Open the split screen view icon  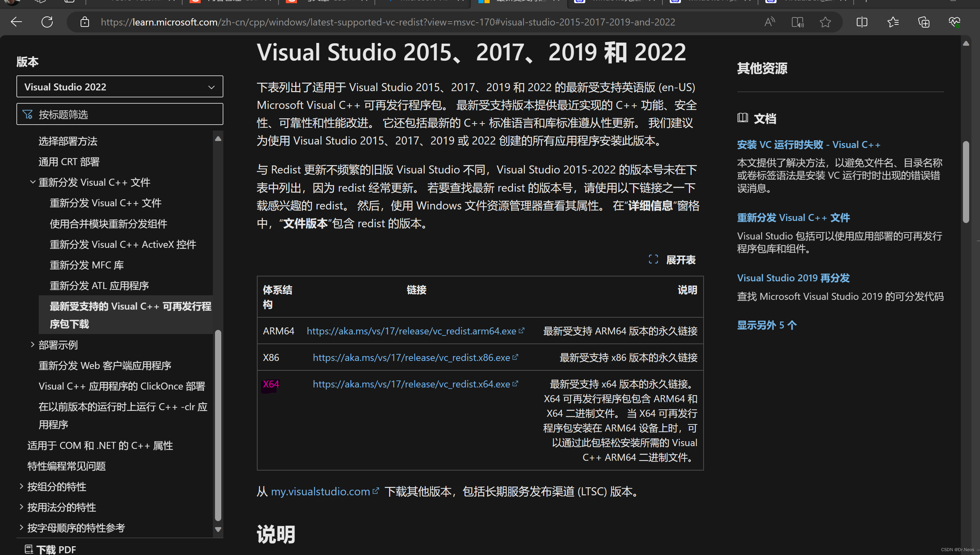click(862, 22)
